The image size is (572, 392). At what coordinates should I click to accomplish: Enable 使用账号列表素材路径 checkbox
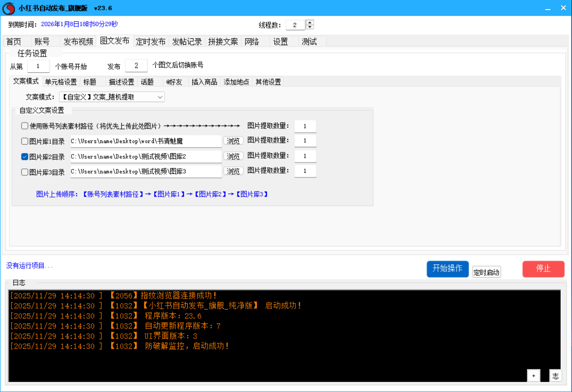(x=25, y=126)
